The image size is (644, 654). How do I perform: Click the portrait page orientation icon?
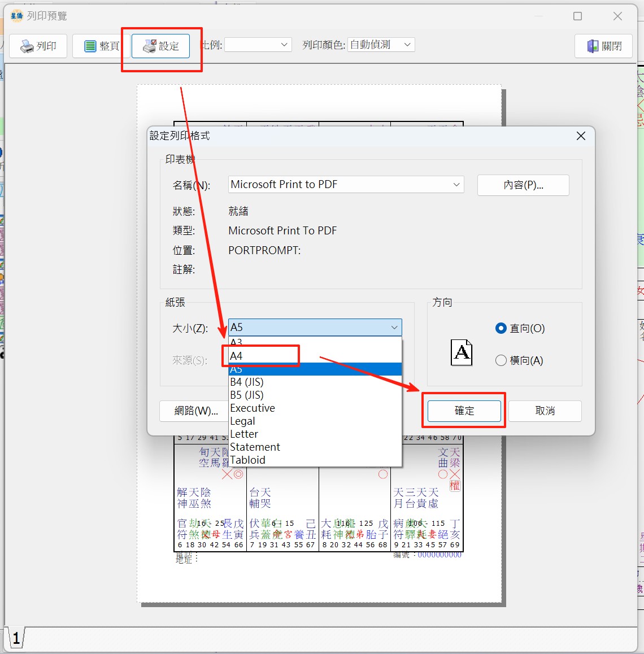(462, 352)
